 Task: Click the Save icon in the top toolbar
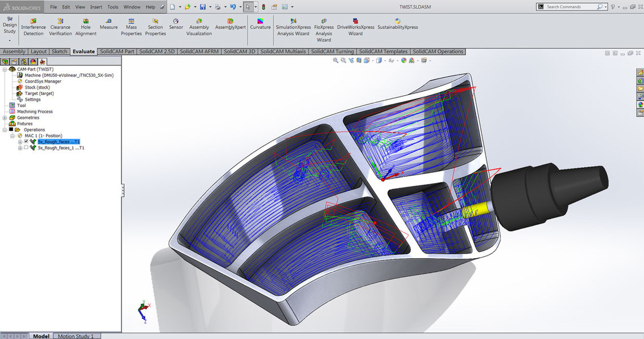pos(202,7)
